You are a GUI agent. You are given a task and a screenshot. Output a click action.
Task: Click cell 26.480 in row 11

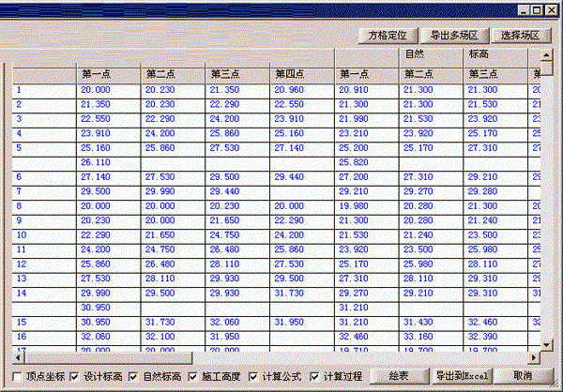click(x=237, y=249)
